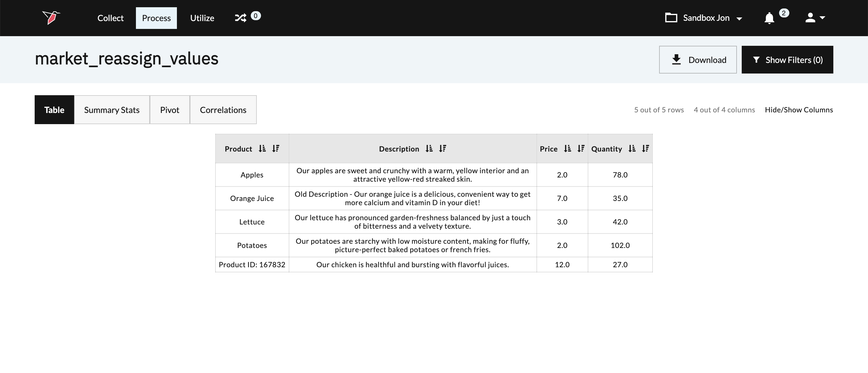Sort the Price column descending
The height and width of the screenshot is (373, 868).
pos(581,149)
